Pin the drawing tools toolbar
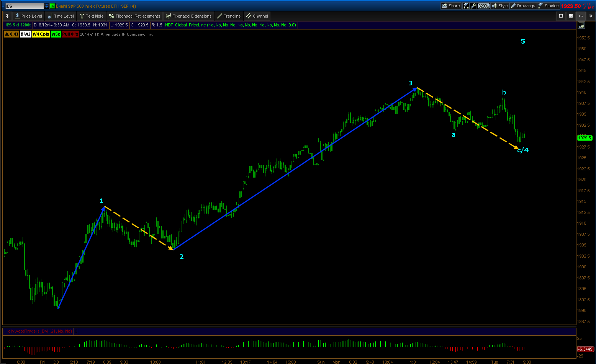 [x=7, y=16]
